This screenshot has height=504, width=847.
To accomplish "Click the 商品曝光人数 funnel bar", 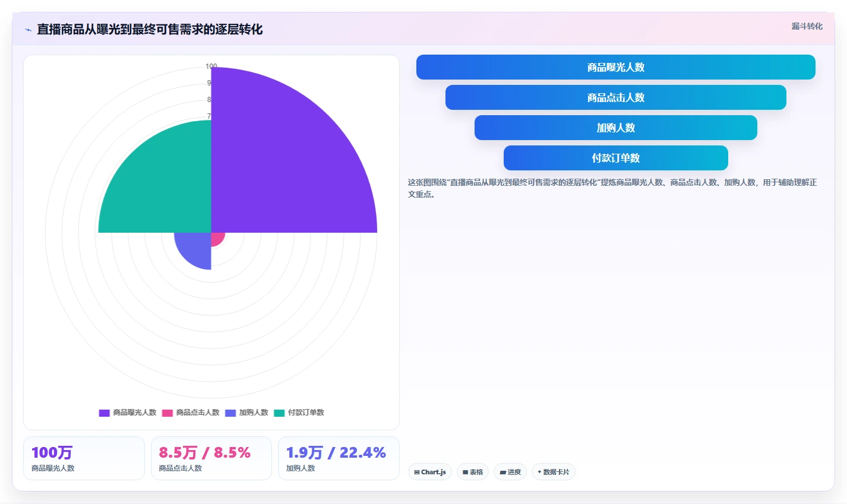I will pos(615,67).
